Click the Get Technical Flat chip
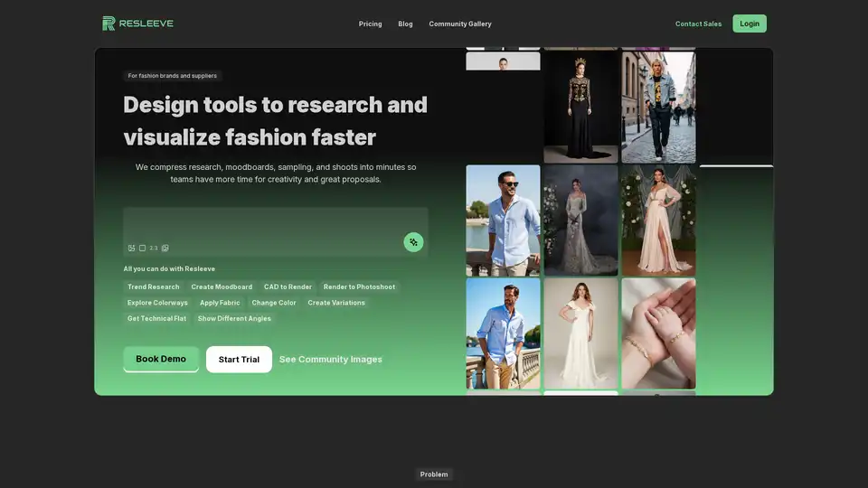The image size is (868, 488). pyautogui.click(x=156, y=318)
